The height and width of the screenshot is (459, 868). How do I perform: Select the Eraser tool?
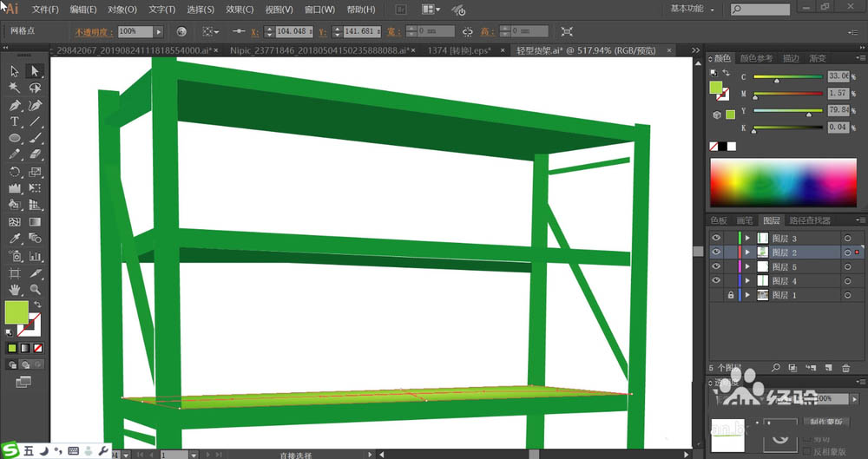[x=35, y=154]
